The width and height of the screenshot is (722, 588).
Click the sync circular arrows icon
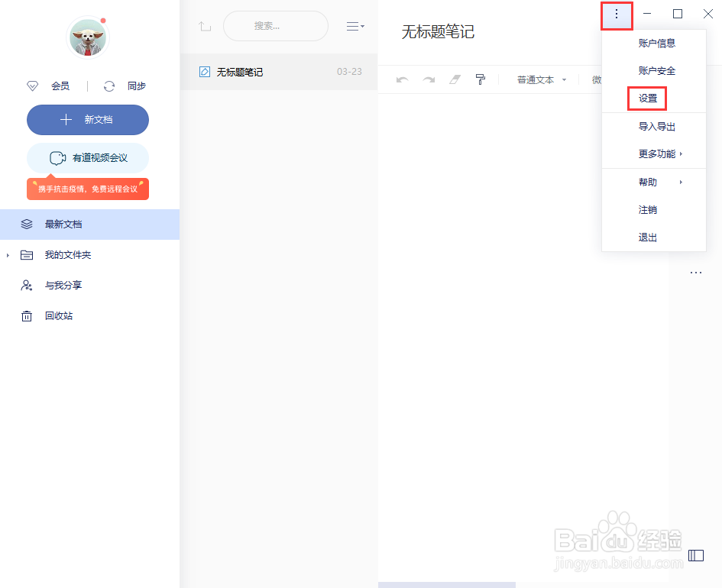click(109, 86)
